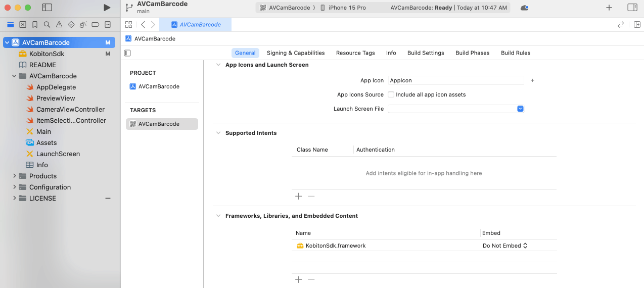Open the Bookmark navigator icon
This screenshot has height=288, width=644.
[35, 24]
